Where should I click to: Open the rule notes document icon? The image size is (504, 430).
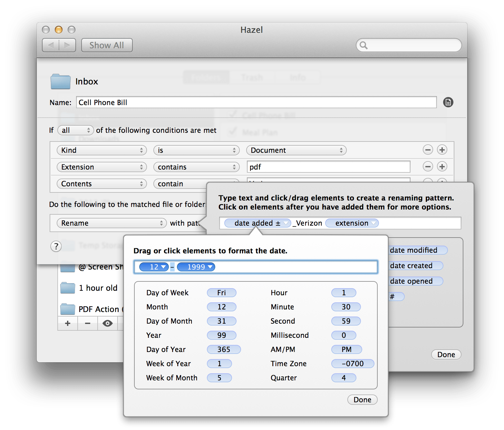[x=448, y=102]
